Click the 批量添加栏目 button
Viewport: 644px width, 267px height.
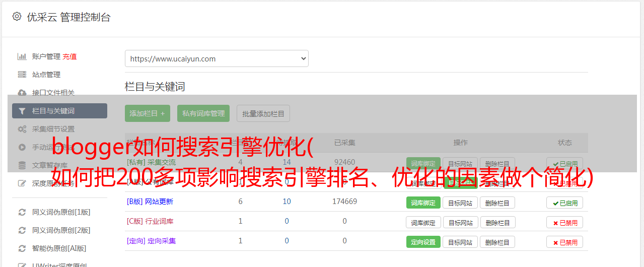263,113
